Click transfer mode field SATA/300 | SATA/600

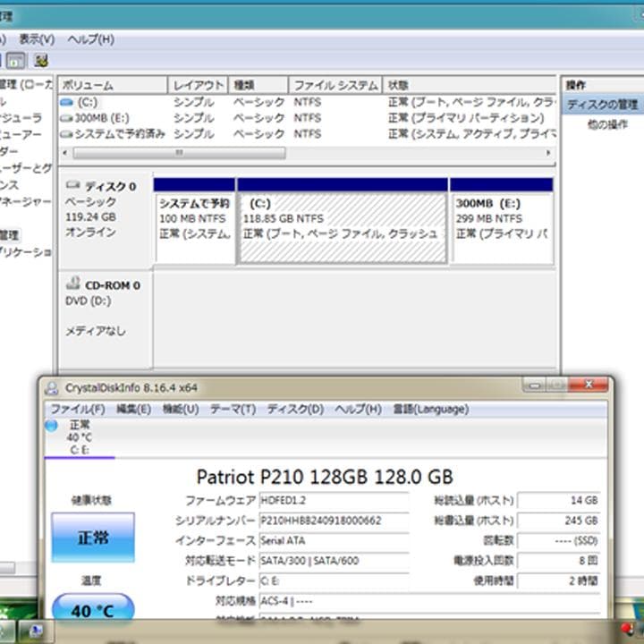tap(334, 561)
